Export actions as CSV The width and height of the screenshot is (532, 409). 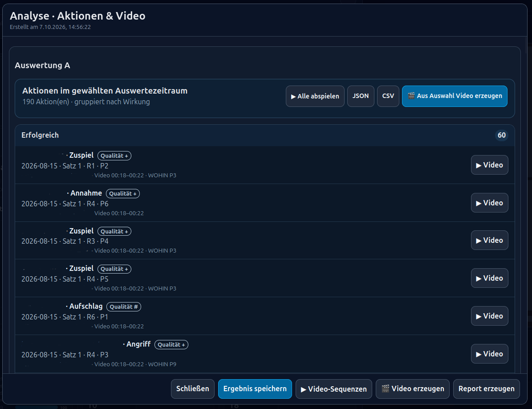coord(388,96)
